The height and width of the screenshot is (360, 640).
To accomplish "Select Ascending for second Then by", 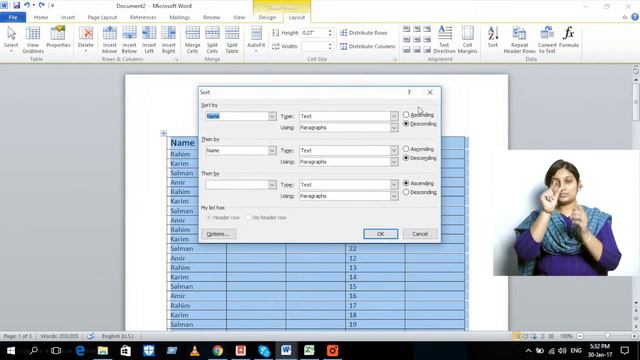I will 418,184.
